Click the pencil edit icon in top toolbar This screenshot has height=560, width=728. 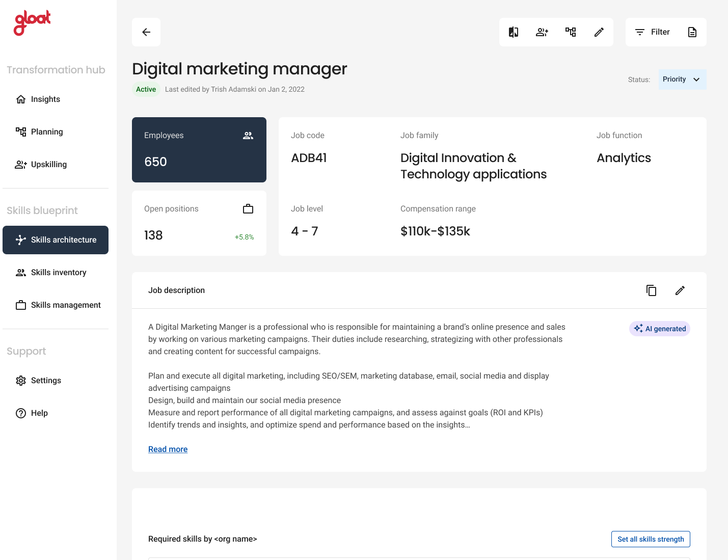(x=599, y=32)
